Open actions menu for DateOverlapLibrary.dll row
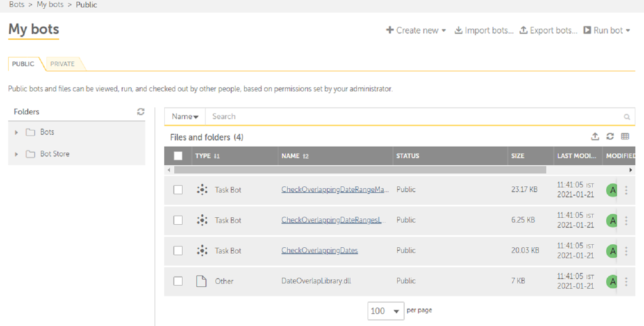 (626, 281)
